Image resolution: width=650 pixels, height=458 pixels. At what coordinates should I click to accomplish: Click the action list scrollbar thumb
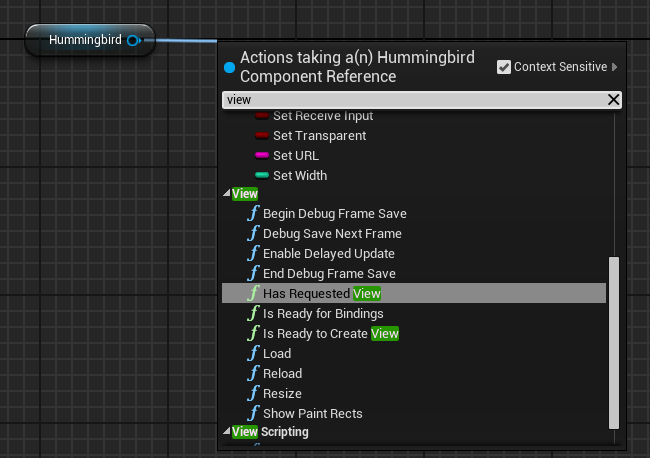coord(614,343)
